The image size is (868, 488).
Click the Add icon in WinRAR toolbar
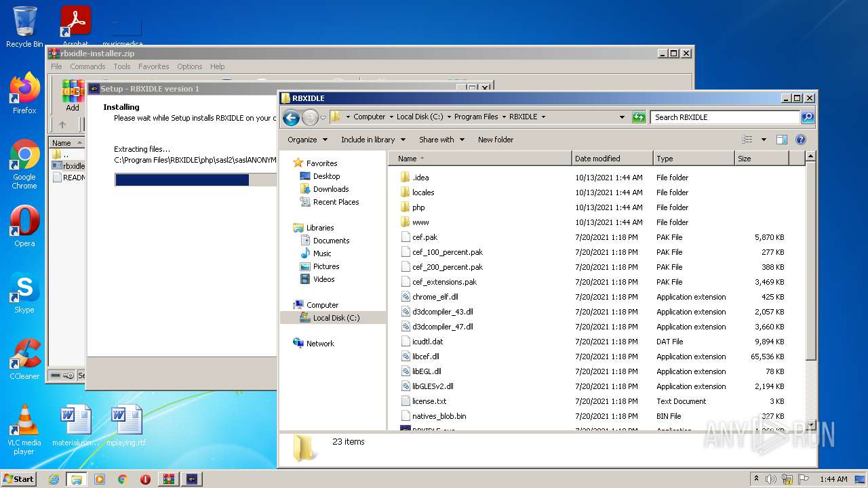[x=73, y=96]
